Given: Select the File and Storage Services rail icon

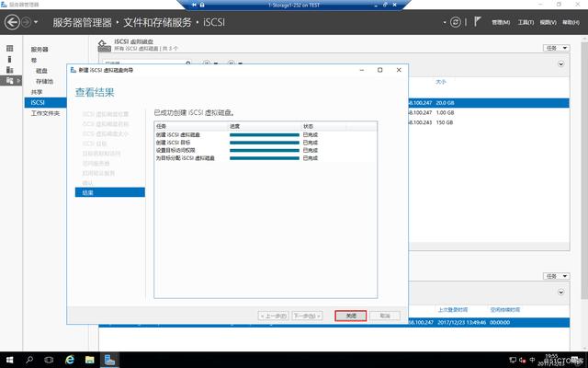Looking at the screenshot, I should [x=10, y=80].
